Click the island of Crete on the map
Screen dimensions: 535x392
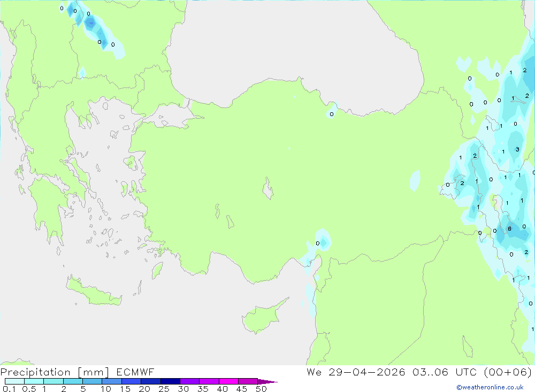point(94,294)
